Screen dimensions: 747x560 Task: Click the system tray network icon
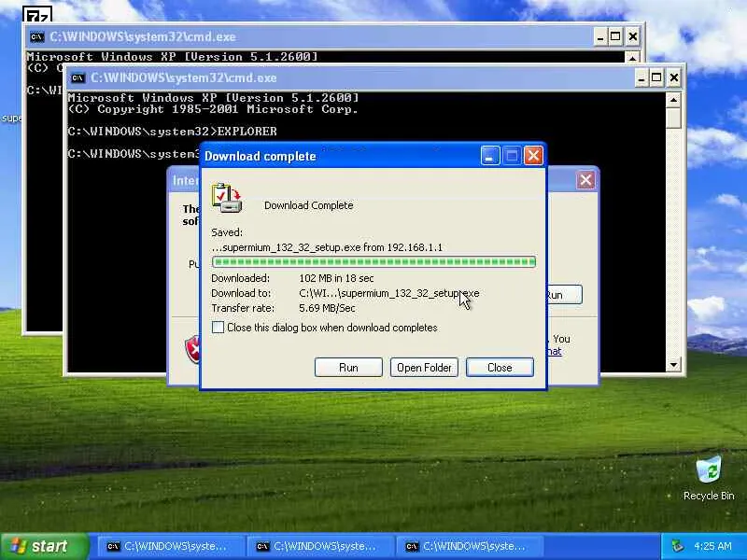(x=677, y=546)
